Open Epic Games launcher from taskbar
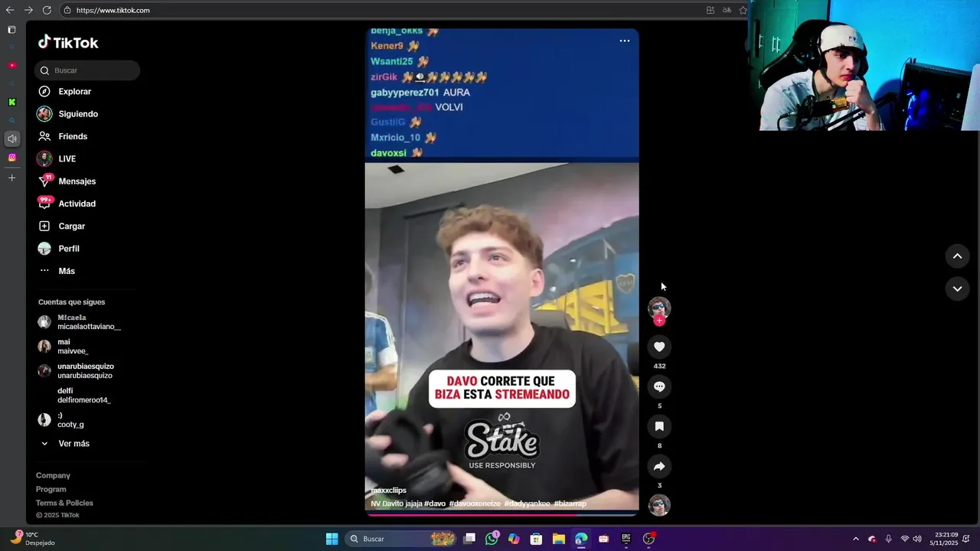The image size is (980, 551). [626, 539]
